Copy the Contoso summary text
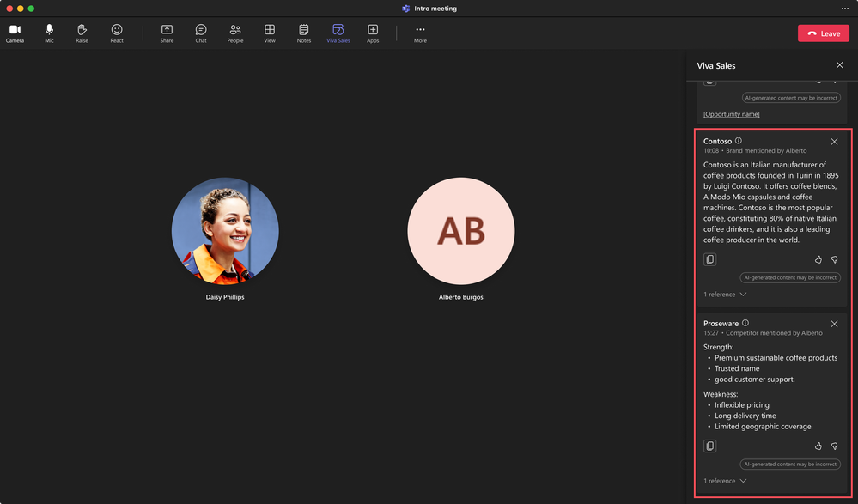The image size is (858, 504). pos(709,259)
